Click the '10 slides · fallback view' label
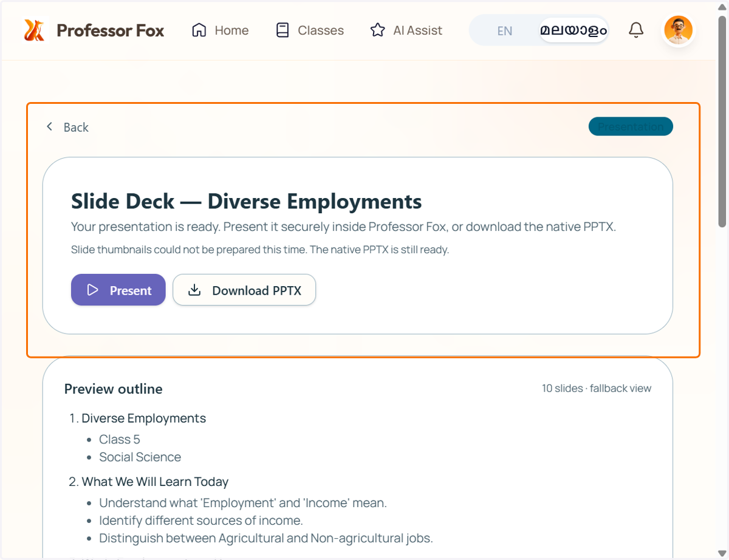Image resolution: width=729 pixels, height=560 pixels. point(597,388)
